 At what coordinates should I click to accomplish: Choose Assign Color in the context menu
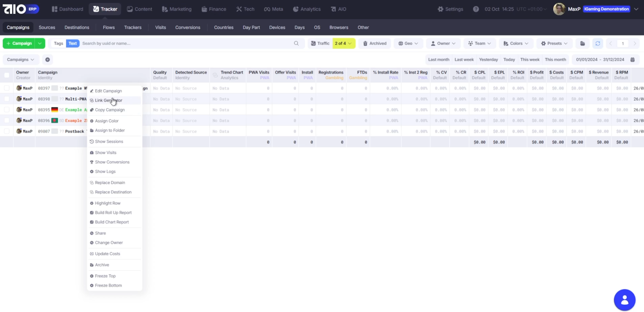(x=107, y=121)
